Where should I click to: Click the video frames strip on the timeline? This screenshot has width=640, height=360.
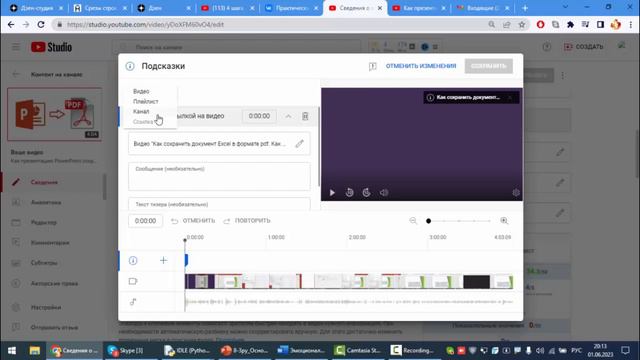(x=349, y=282)
